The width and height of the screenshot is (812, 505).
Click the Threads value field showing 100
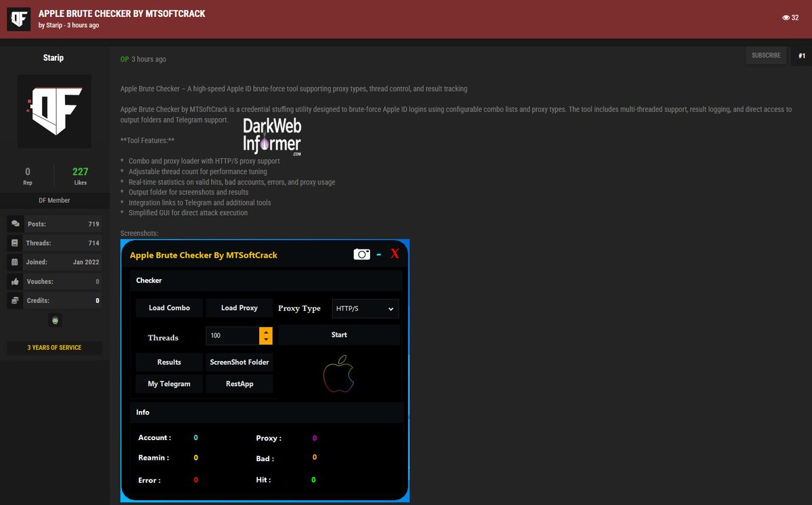pyautogui.click(x=232, y=335)
